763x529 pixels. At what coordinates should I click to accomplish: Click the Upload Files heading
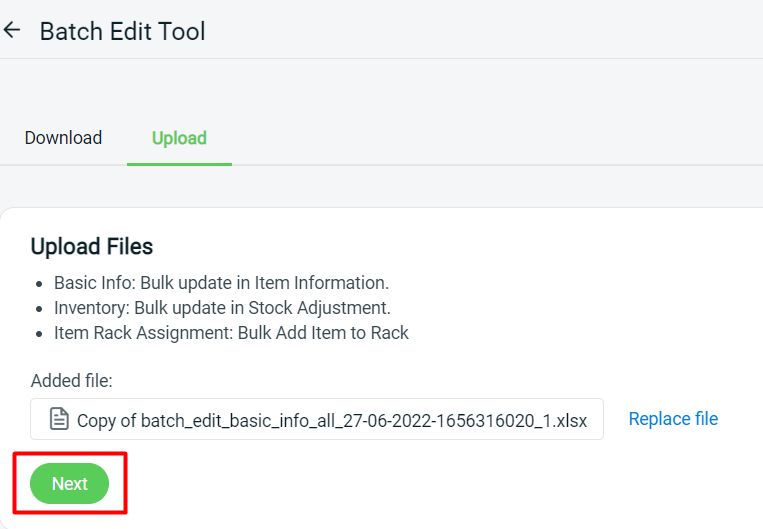pos(92,246)
